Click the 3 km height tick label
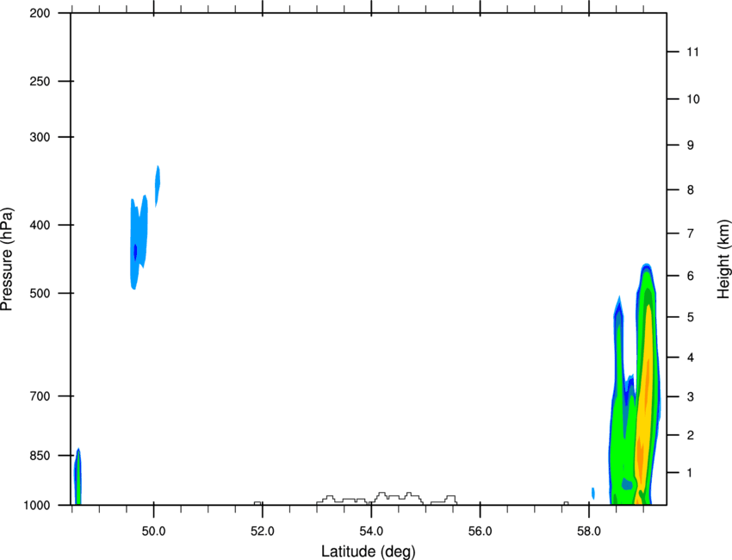The height and width of the screenshot is (560, 732). (691, 397)
